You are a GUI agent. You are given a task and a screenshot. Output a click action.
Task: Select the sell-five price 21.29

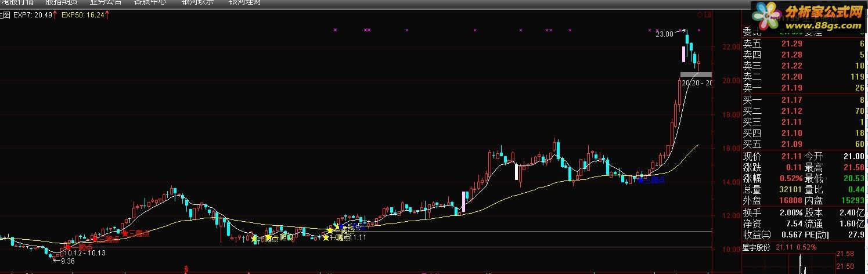point(792,44)
